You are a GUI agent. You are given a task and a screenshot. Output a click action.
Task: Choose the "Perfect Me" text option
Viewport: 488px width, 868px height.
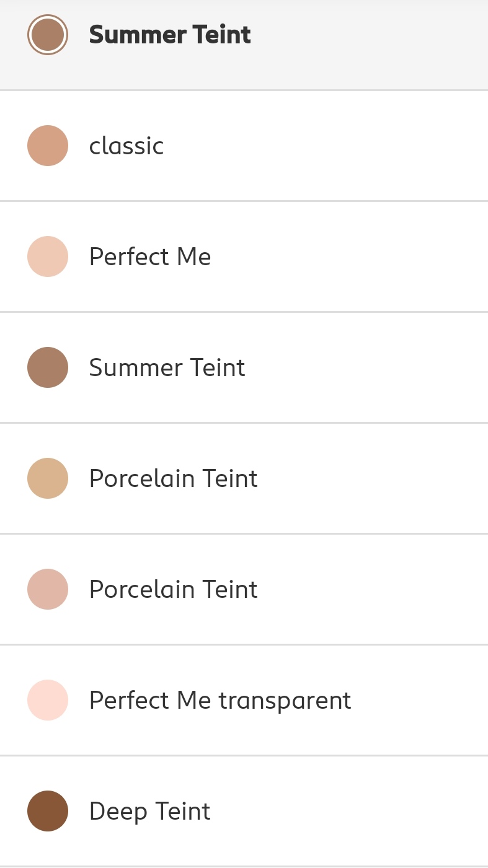tap(150, 256)
